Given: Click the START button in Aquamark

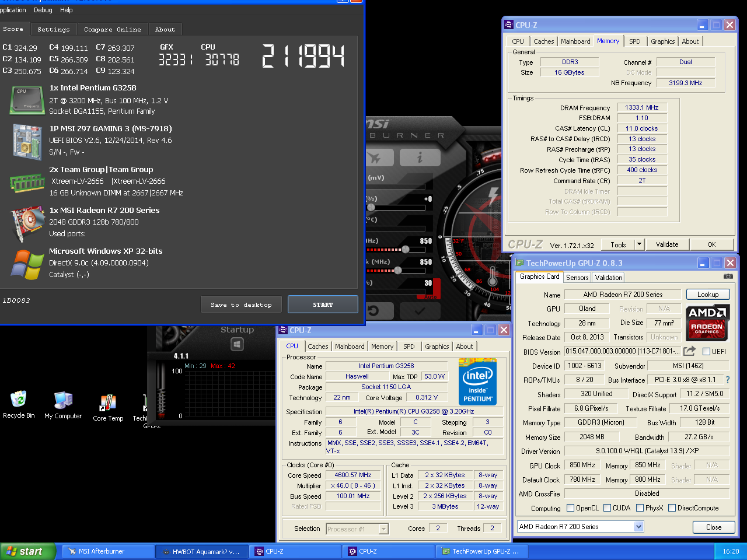Looking at the screenshot, I should [x=323, y=304].
